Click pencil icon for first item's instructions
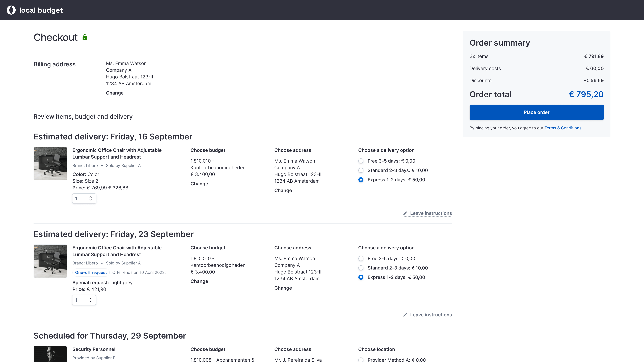Screen dimensions: 644x362 click(405, 213)
